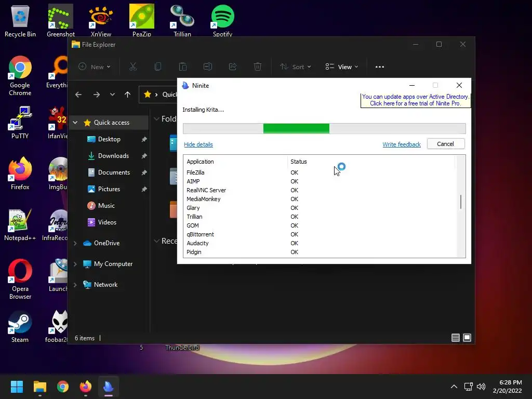
Task: Open the ImgBurn desktop icon
Action: coord(58,174)
